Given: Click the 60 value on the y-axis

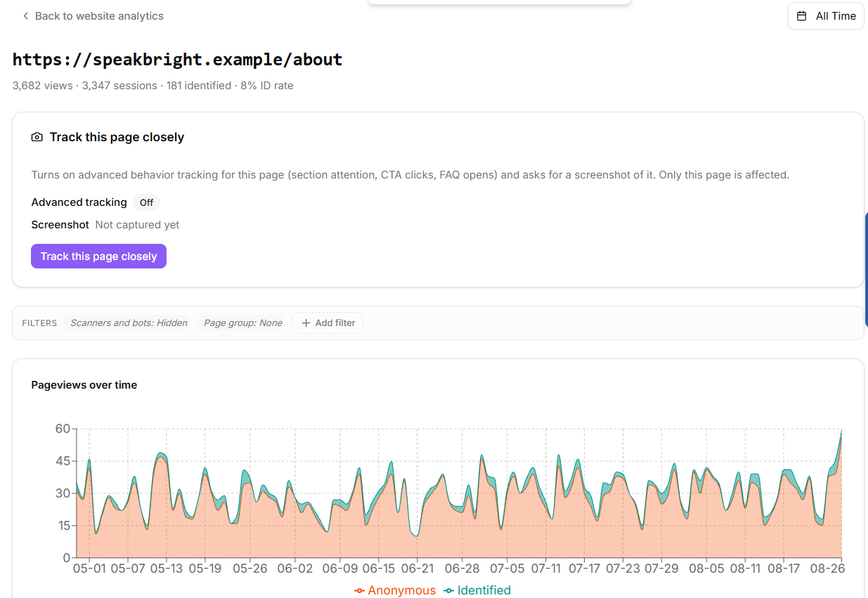Looking at the screenshot, I should pyautogui.click(x=63, y=429).
